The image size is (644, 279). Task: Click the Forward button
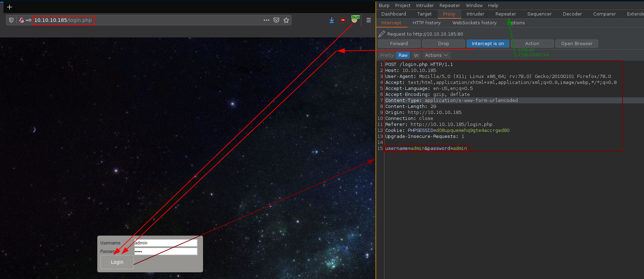[399, 43]
